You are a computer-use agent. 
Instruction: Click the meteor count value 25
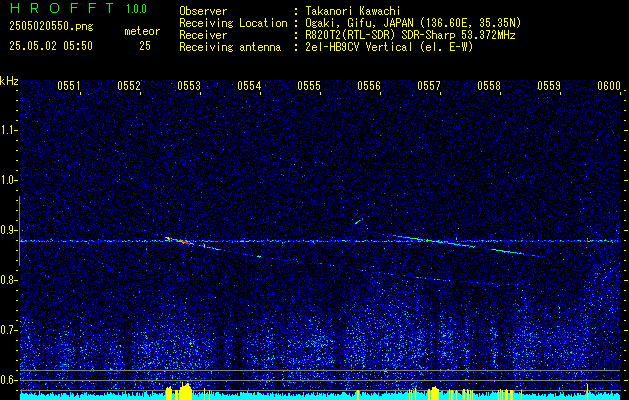coord(145,46)
